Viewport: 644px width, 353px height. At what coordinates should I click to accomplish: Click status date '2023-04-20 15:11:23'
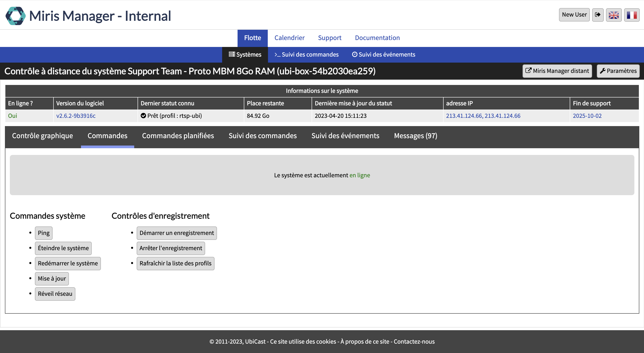coord(340,116)
